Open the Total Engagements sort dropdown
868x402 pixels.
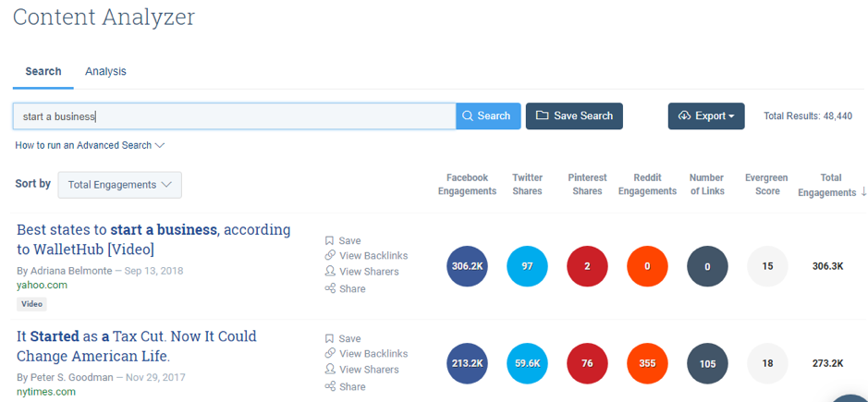point(119,185)
